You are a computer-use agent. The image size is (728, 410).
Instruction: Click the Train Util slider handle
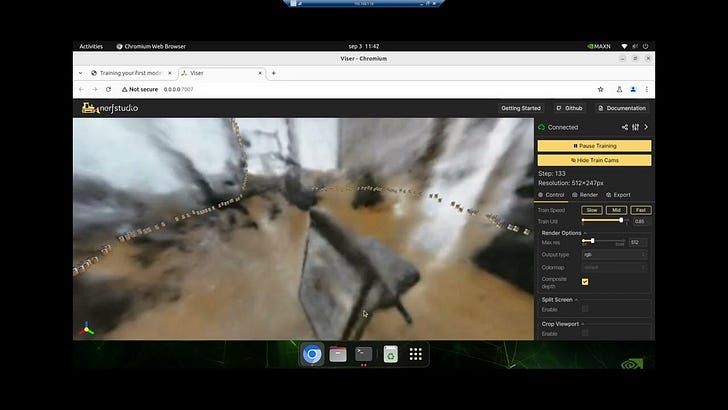(x=621, y=220)
